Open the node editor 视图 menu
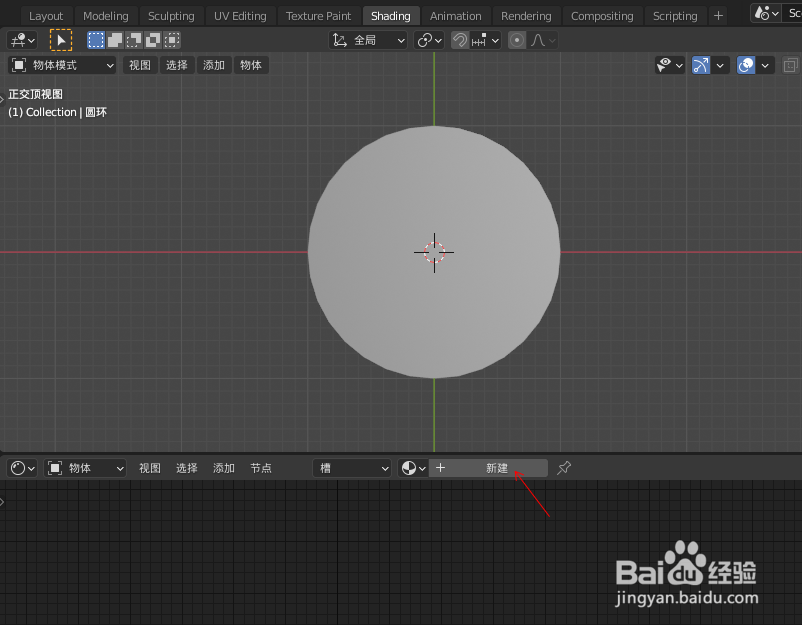 click(150, 468)
